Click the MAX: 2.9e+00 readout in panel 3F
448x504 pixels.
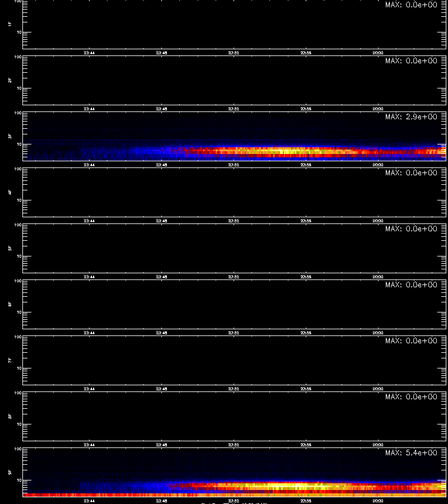(411, 116)
